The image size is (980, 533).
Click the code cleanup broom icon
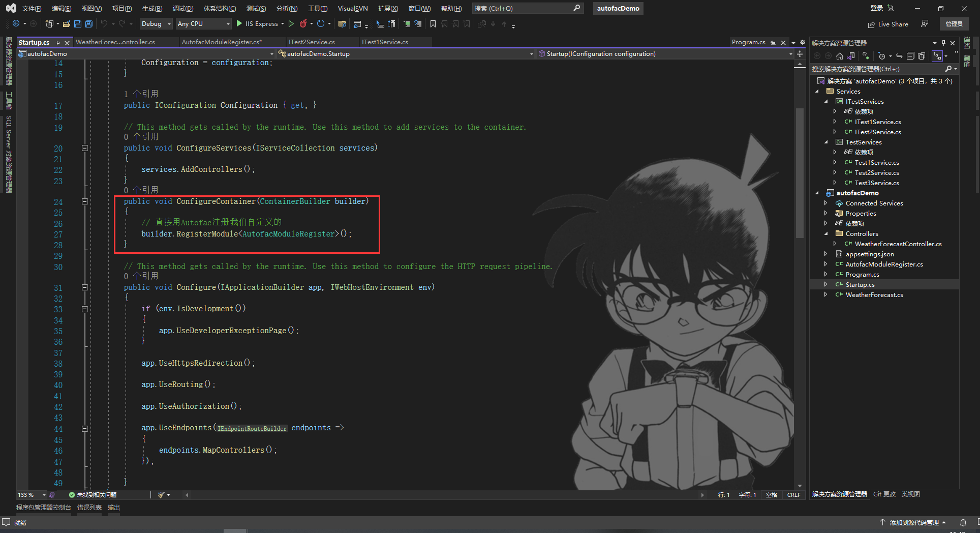coord(162,494)
